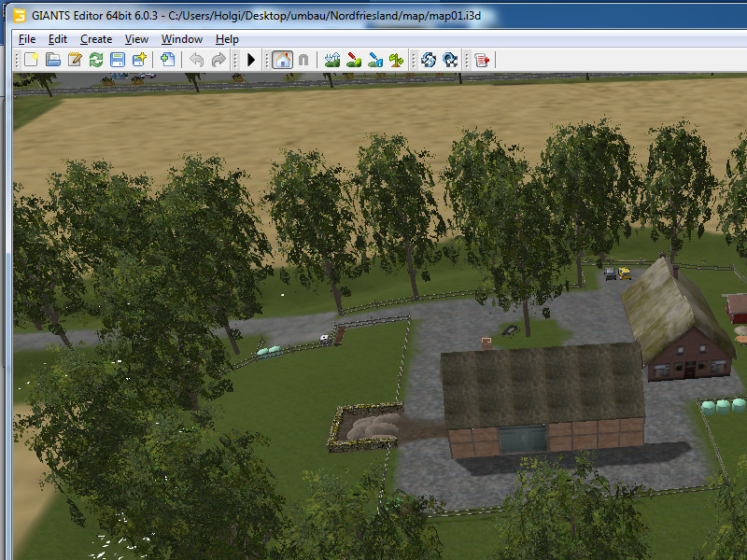Viewport: 747px width, 560px height.
Task: Click the Open file folder icon
Action: click(53, 60)
